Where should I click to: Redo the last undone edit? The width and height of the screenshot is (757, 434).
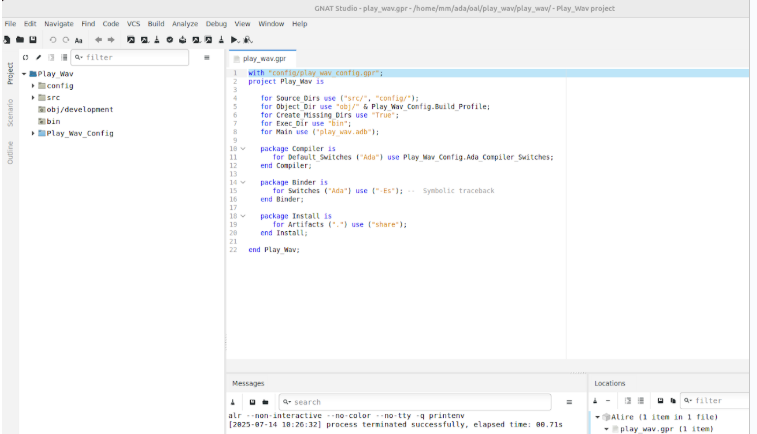click(x=66, y=40)
